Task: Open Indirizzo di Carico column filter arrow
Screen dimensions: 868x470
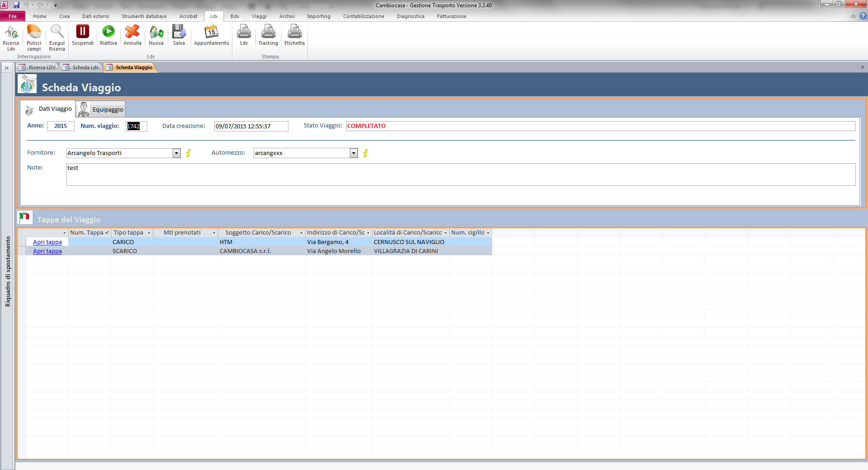Action: coord(368,233)
